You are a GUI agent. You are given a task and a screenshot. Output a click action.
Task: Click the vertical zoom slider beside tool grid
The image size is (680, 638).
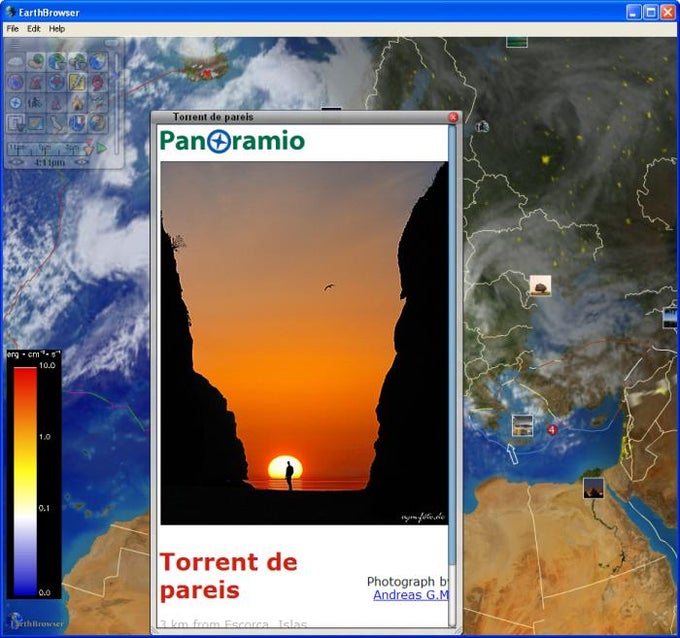point(116,104)
